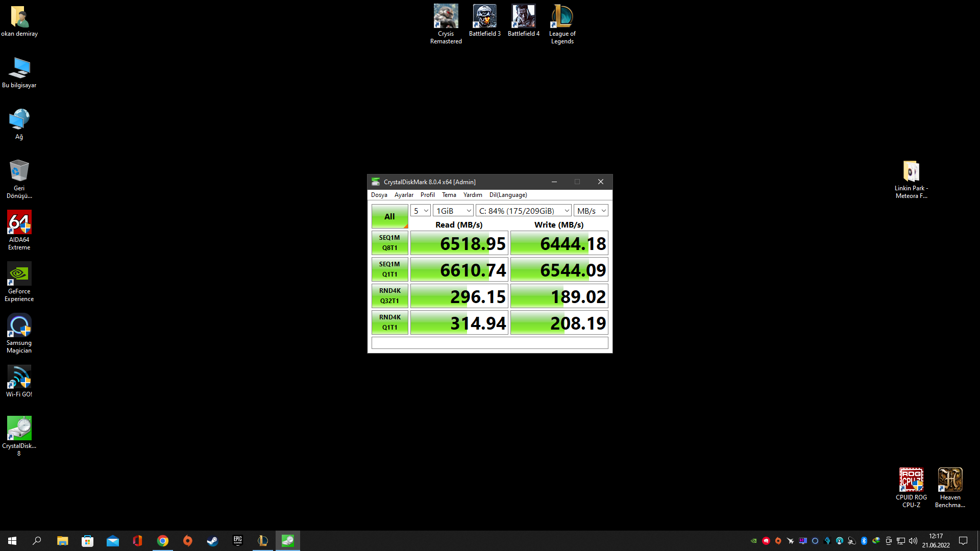The width and height of the screenshot is (980, 551).
Task: Open the Heaven Benchmark desktop icon
Action: 950,480
